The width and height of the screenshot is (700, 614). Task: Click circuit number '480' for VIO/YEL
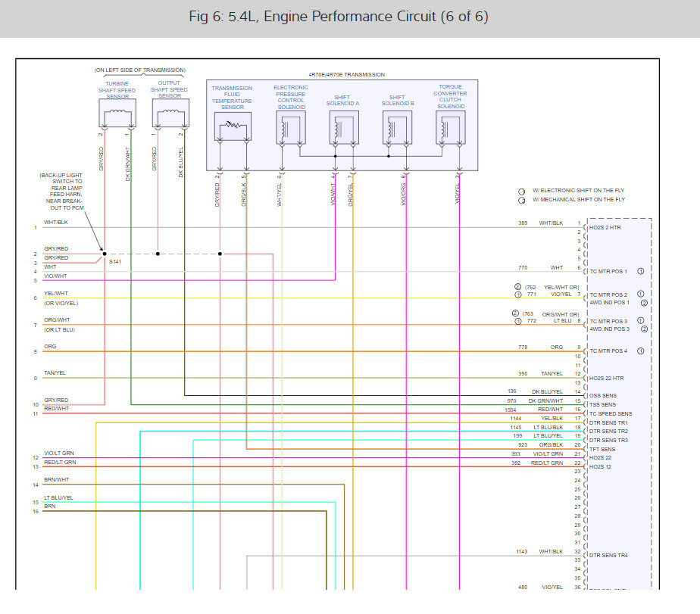(x=523, y=588)
